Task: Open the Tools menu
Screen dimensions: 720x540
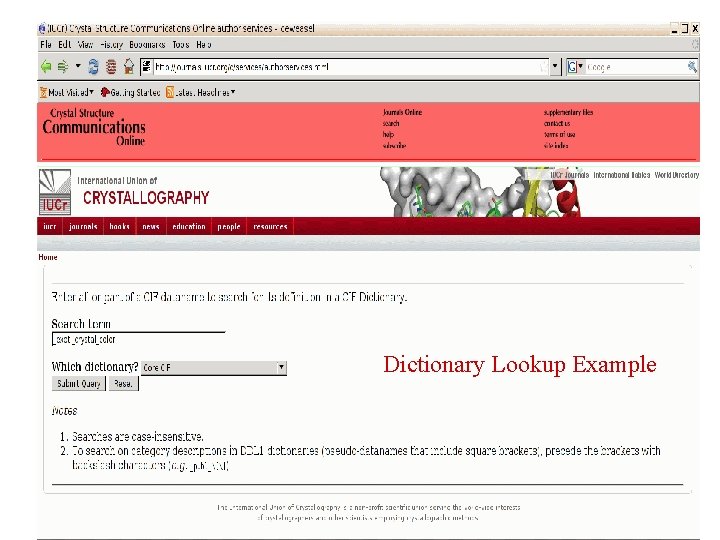Action: coord(181,45)
